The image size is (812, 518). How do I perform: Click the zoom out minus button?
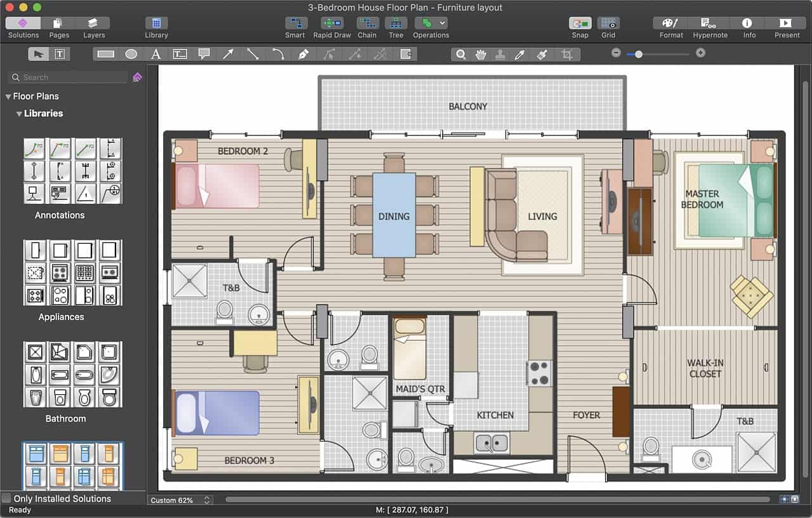(616, 53)
